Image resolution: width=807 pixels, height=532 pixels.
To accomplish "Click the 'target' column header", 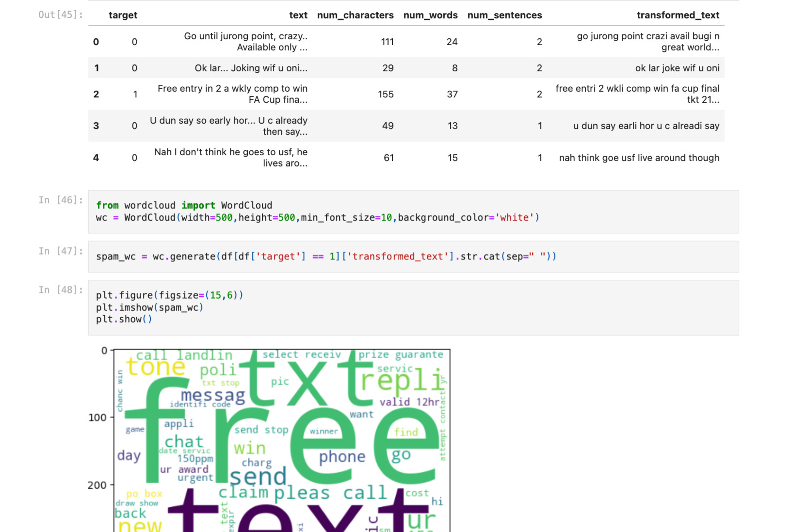I will (123, 15).
